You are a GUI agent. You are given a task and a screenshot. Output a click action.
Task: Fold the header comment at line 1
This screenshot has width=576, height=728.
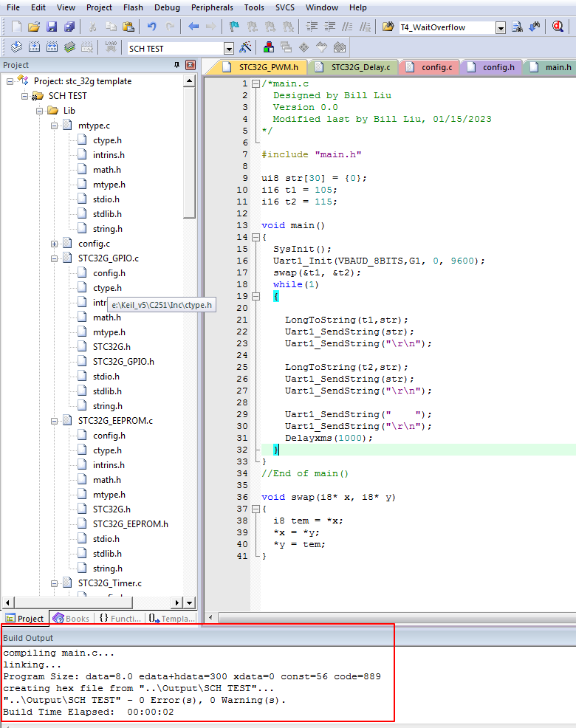pos(256,84)
